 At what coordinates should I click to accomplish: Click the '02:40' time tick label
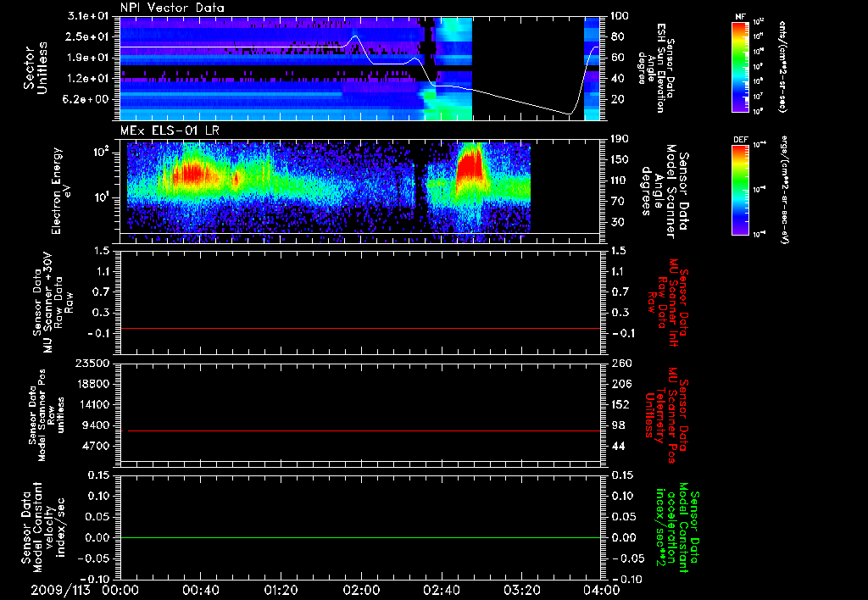click(x=441, y=590)
